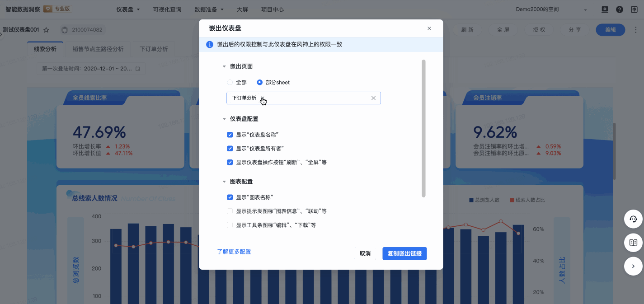Open the customer service headset icon
Screen dimensions: 644x304
pyautogui.click(x=633, y=219)
